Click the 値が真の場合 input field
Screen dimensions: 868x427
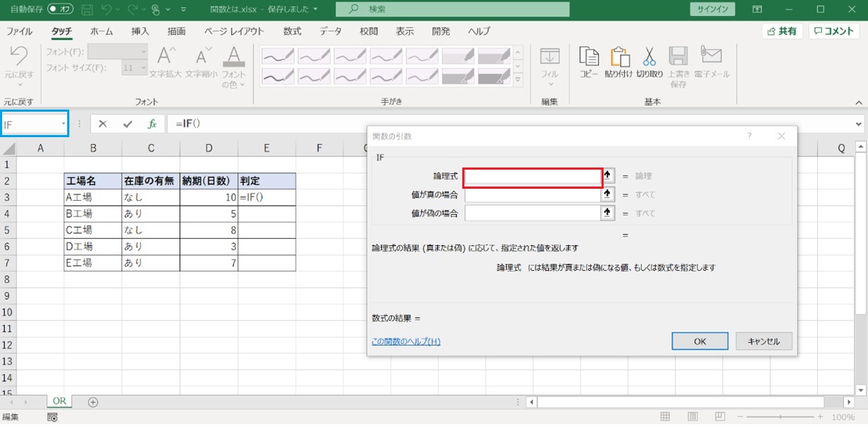coord(532,194)
